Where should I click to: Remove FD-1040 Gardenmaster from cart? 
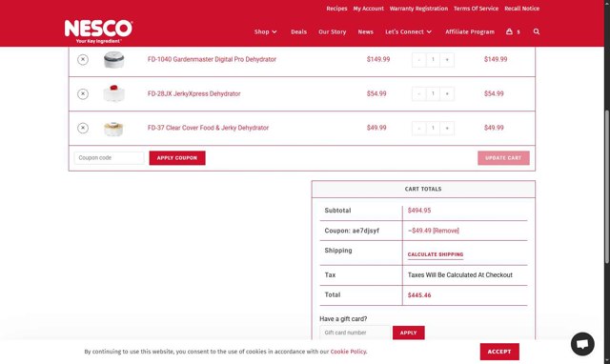(83, 59)
